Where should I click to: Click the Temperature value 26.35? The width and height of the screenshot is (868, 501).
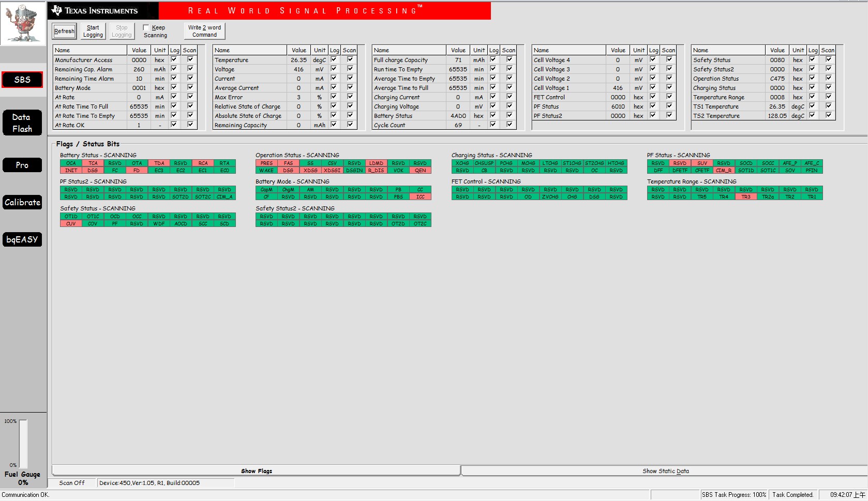[x=298, y=60]
